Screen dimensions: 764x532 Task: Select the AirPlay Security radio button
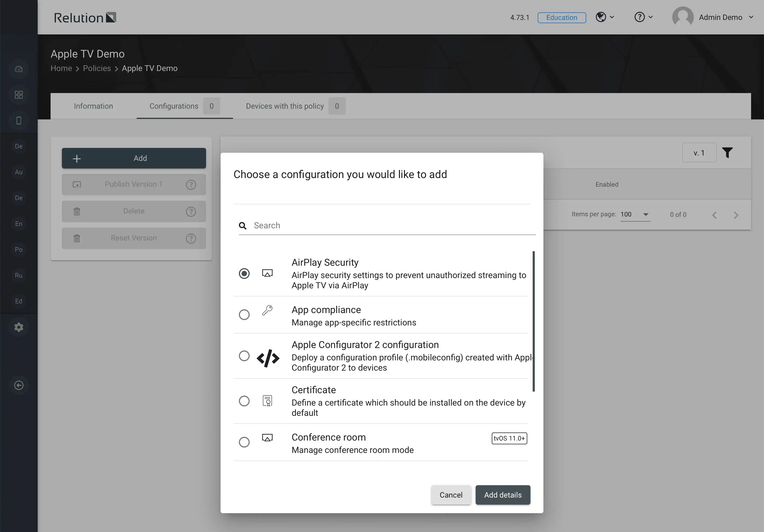pos(244,274)
